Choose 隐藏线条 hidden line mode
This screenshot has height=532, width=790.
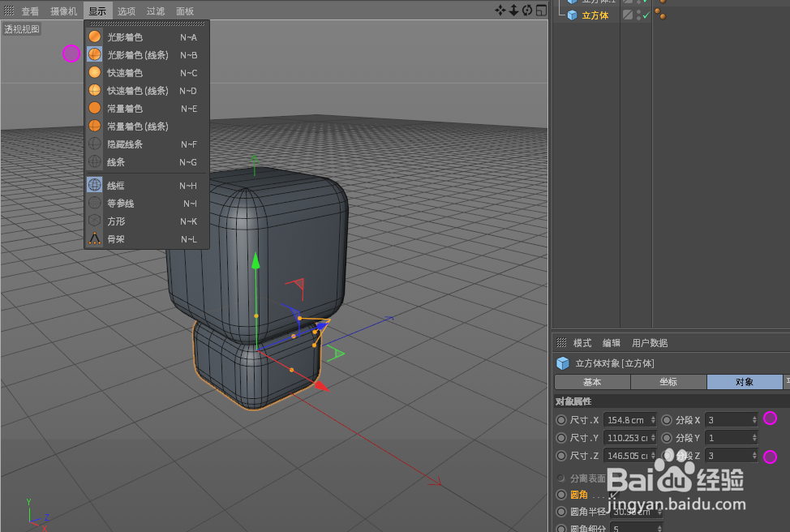(x=147, y=144)
